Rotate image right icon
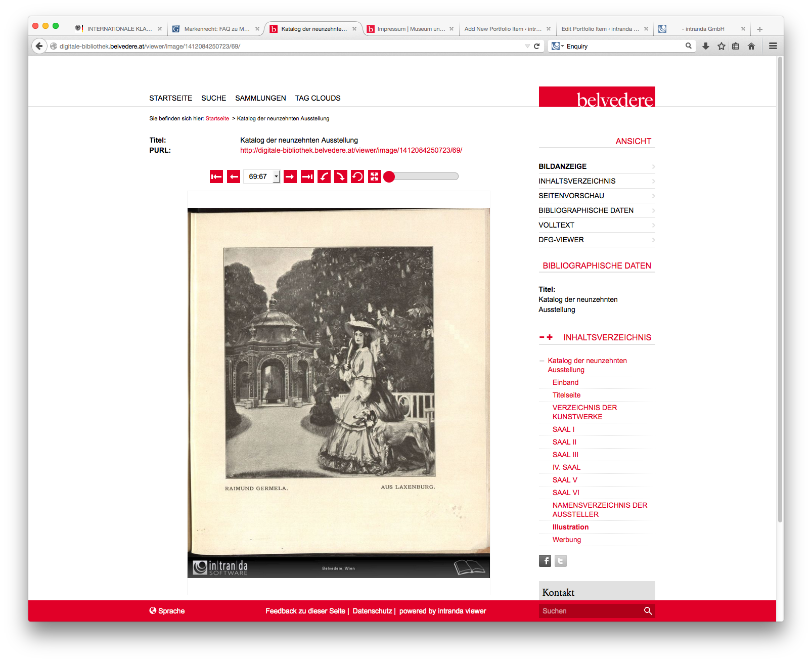This screenshot has width=812, height=662. 341,176
